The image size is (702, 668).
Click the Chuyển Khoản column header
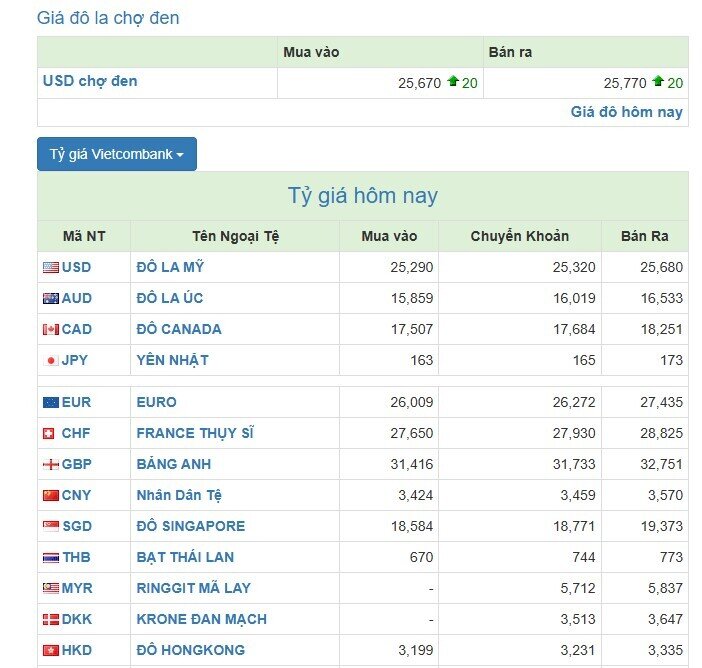coord(520,236)
